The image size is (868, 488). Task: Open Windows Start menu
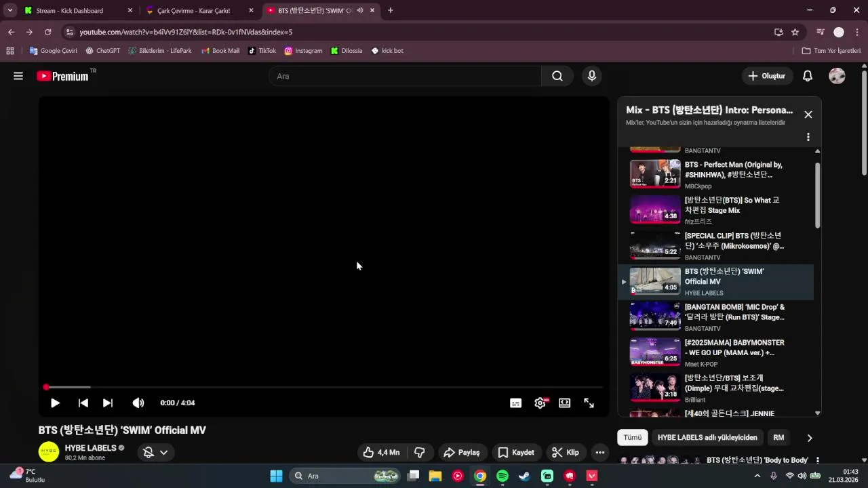276,476
